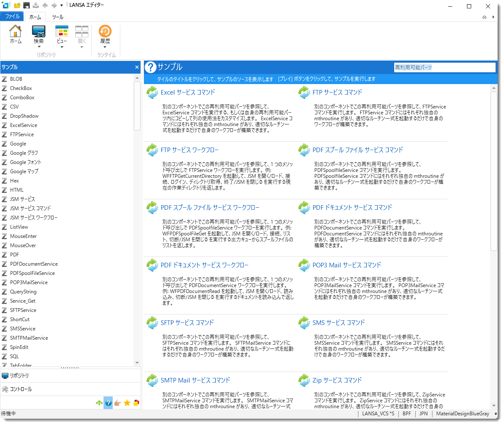Click LANSA_VCS *S in the status bar
The height and width of the screenshot is (425, 504).
click(x=378, y=414)
